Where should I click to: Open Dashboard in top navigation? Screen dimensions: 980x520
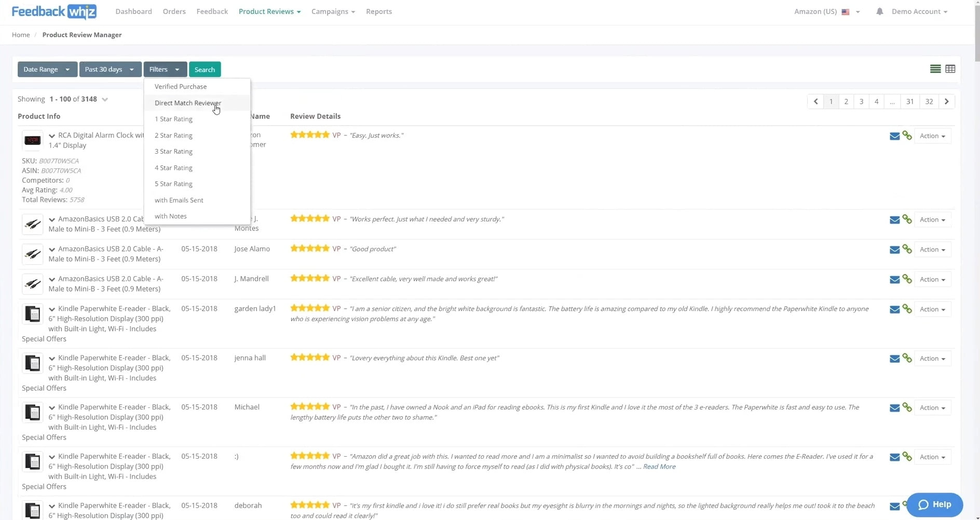tap(133, 11)
